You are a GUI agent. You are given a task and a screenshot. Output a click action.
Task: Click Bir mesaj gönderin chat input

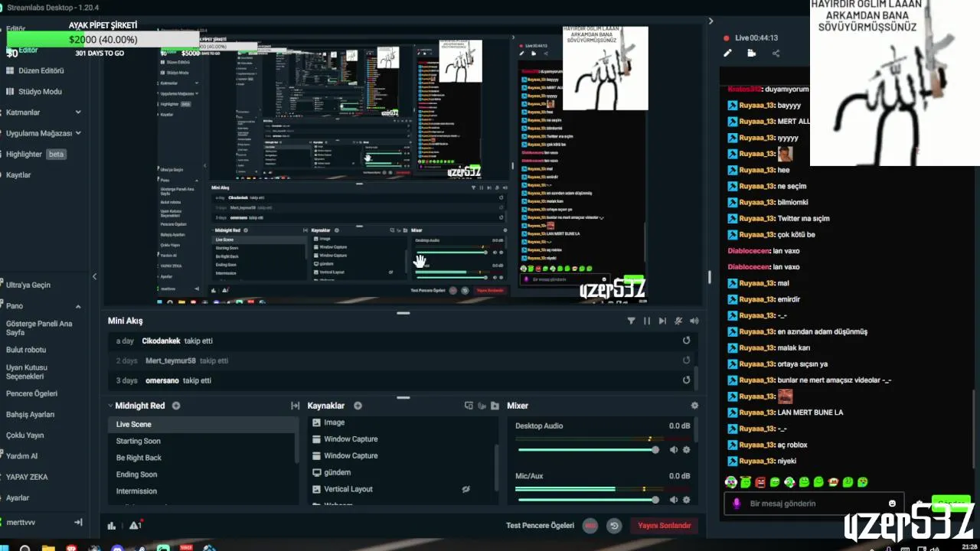tap(813, 504)
